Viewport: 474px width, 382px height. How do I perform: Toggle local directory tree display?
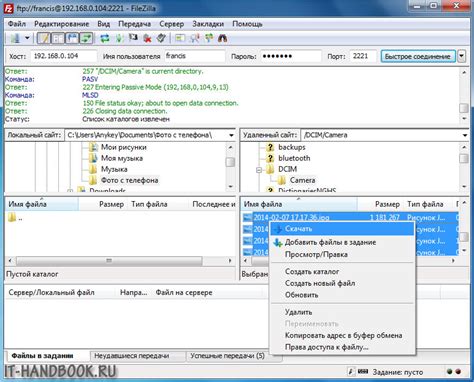click(58, 38)
